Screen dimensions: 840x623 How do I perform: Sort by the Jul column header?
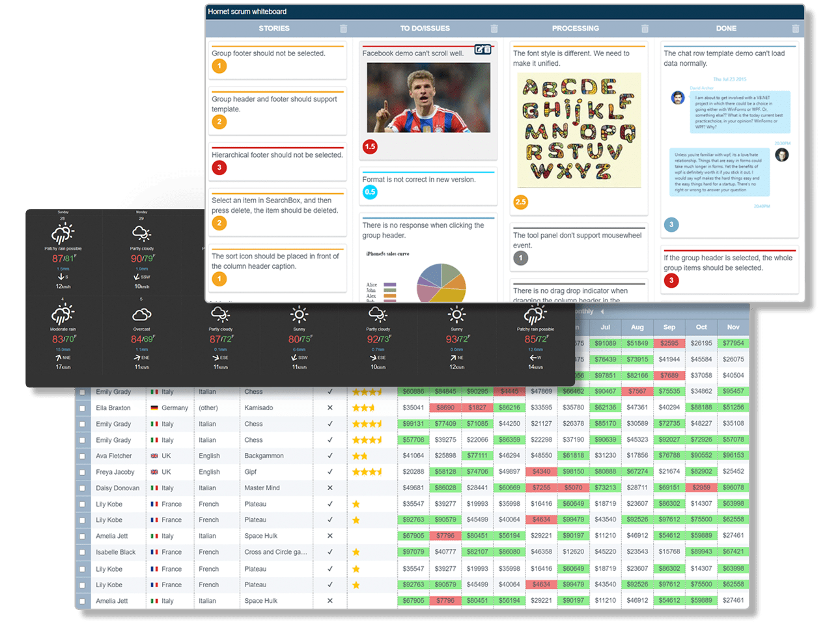[x=606, y=327]
